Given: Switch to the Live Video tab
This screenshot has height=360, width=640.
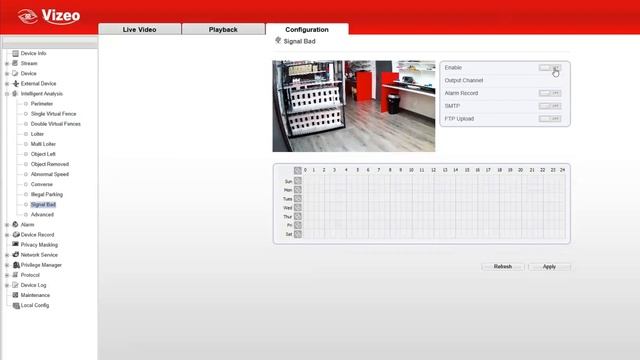Looking at the screenshot, I should click(140, 29).
